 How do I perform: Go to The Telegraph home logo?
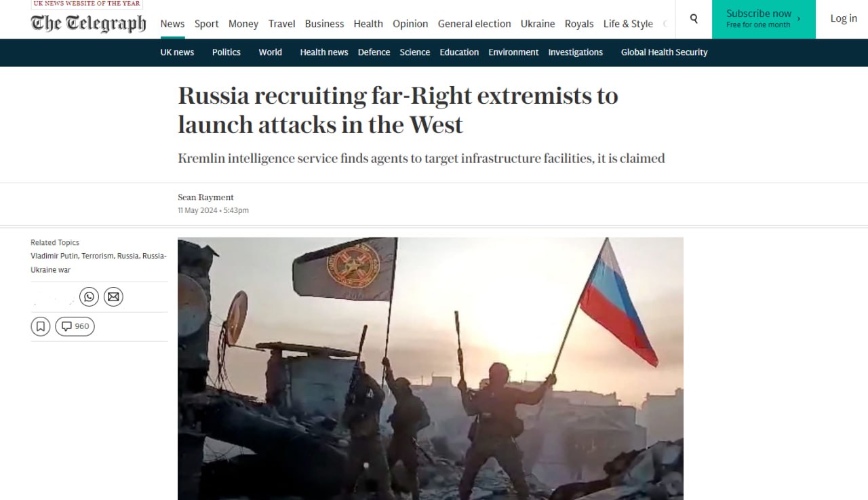[x=88, y=23]
